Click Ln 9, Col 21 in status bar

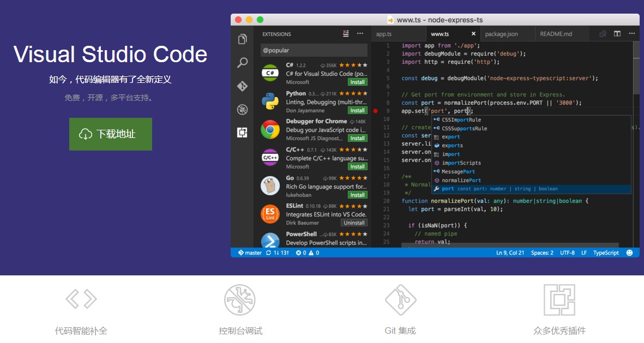[x=510, y=252]
